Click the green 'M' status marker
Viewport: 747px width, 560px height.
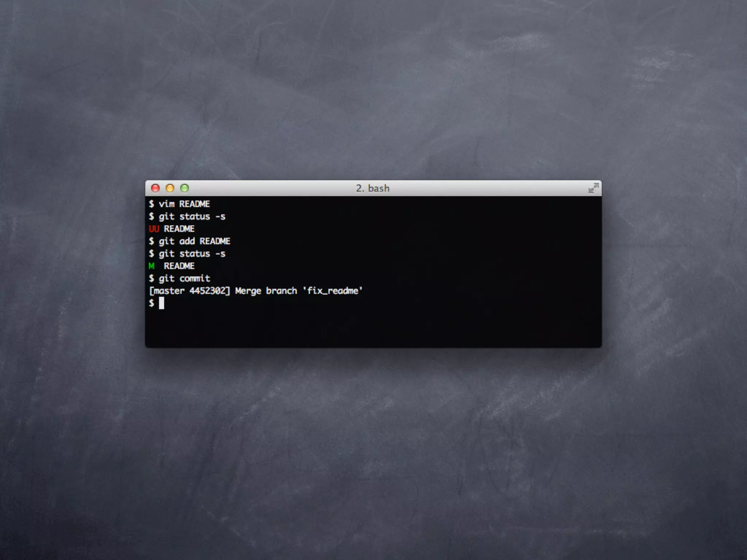[x=151, y=266]
